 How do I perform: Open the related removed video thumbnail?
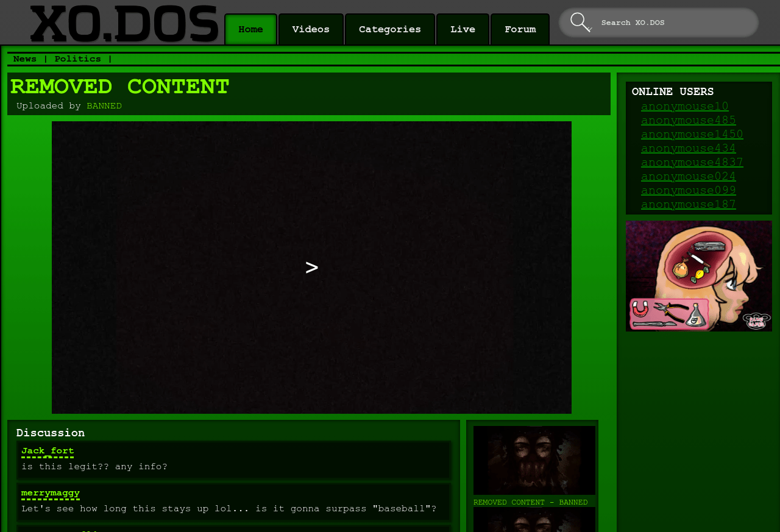534,461
